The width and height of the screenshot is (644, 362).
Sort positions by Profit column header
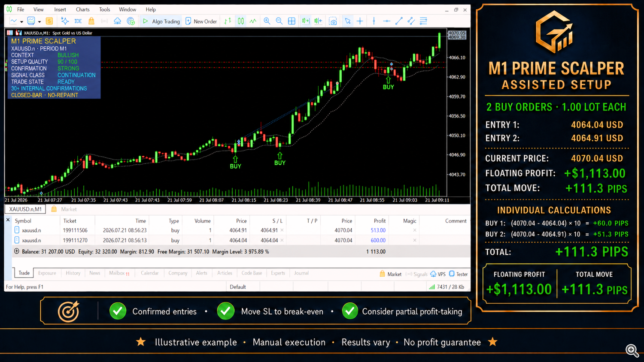point(379,221)
